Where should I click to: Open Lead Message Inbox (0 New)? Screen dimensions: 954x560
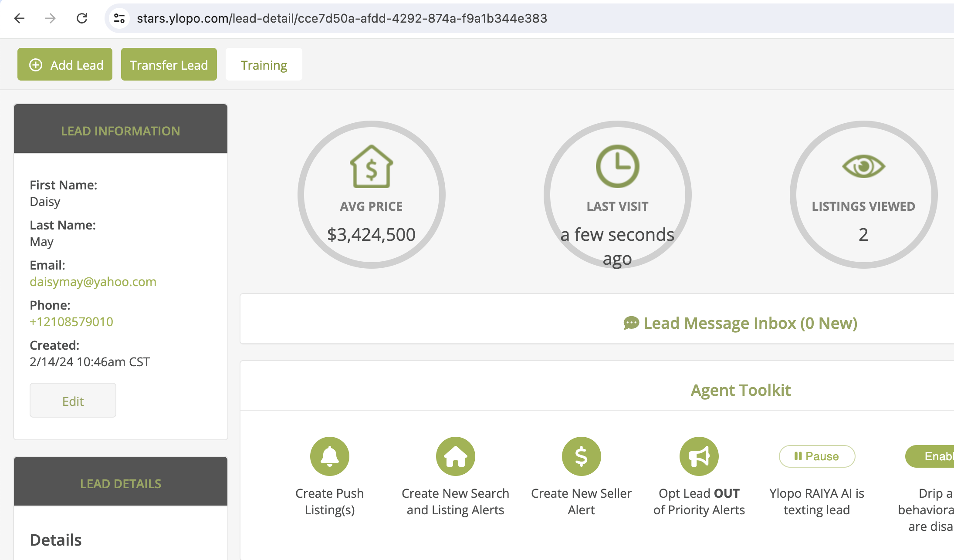click(x=740, y=323)
